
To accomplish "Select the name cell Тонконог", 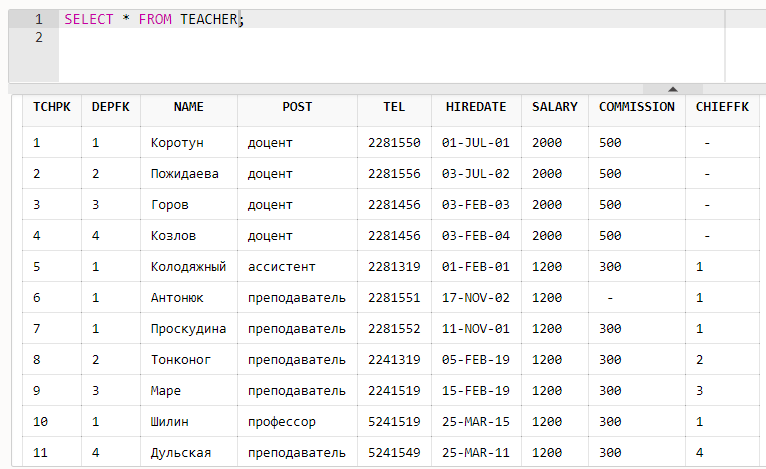I will [181, 360].
